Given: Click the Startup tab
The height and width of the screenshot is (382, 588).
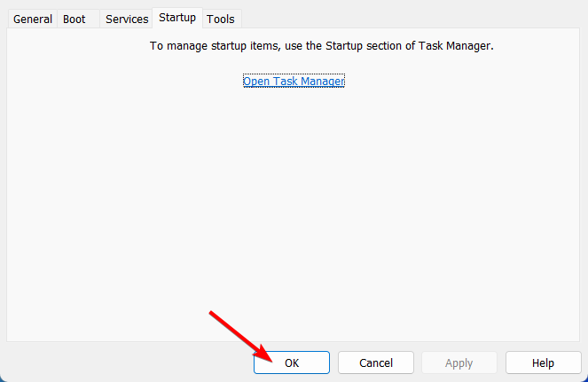Looking at the screenshot, I should coord(177,18).
